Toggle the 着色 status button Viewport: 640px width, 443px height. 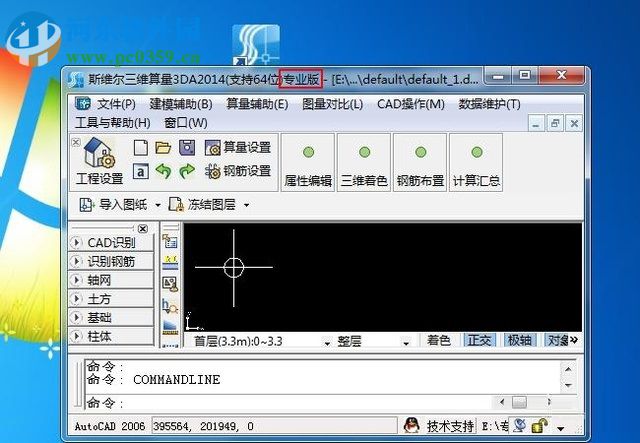click(439, 341)
